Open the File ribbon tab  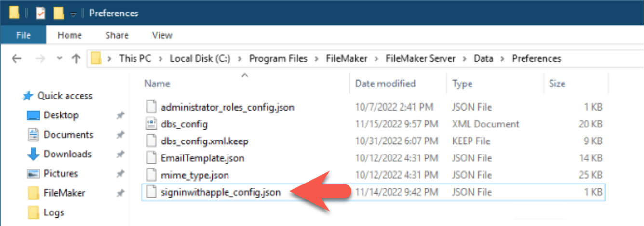point(24,35)
